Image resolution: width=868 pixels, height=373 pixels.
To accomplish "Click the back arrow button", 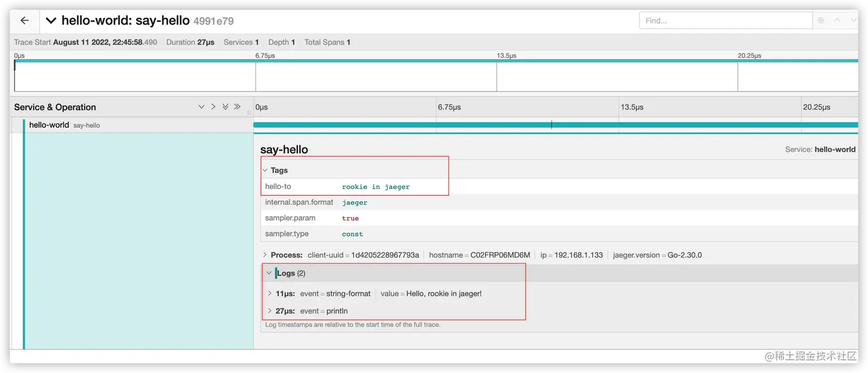I will click(x=24, y=21).
